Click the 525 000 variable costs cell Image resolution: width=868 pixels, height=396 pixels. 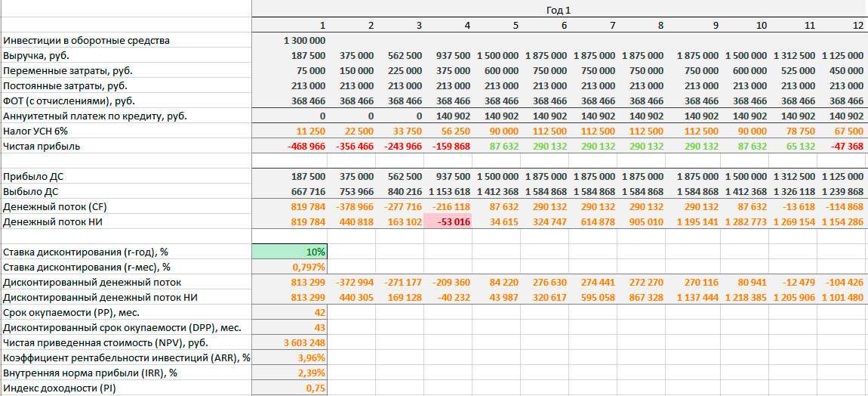pyautogui.click(x=793, y=71)
